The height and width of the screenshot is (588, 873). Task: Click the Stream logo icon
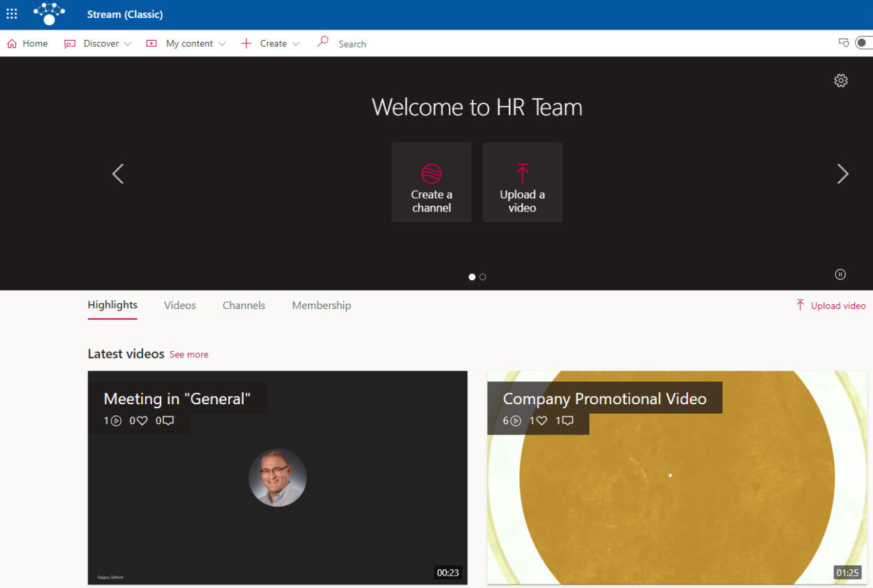click(x=48, y=14)
